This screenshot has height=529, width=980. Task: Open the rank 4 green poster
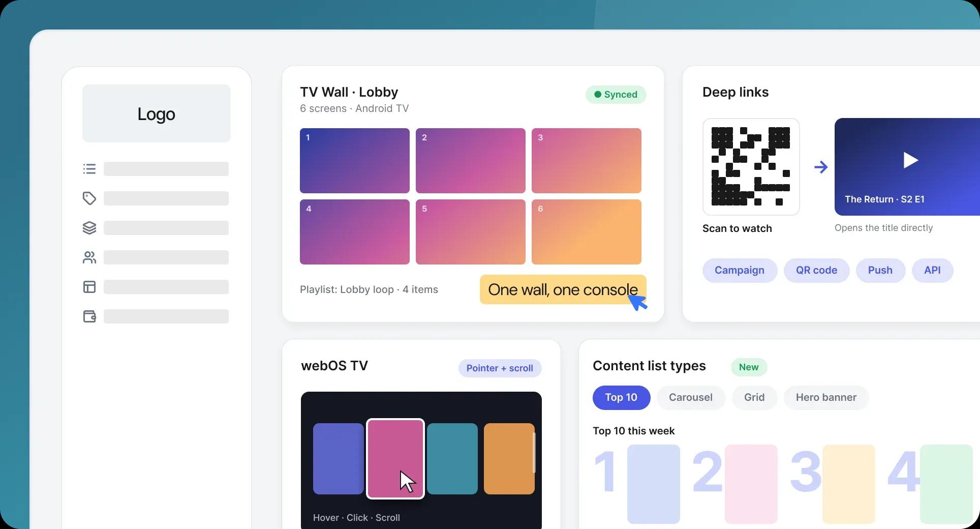(x=946, y=484)
